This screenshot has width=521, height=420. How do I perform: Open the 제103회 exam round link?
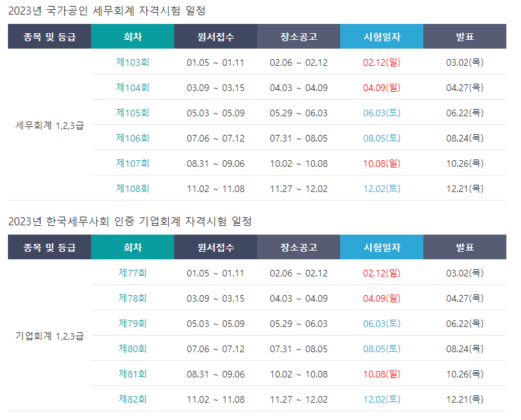133,62
